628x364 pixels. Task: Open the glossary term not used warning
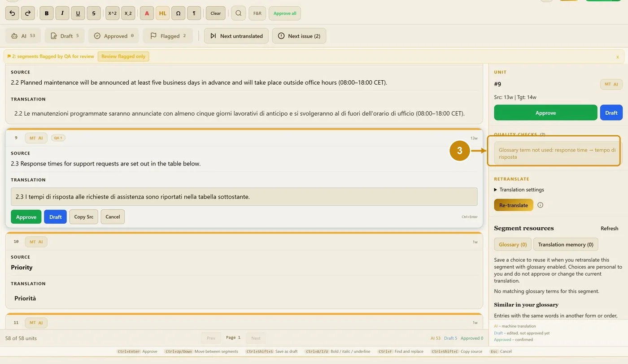tap(557, 153)
